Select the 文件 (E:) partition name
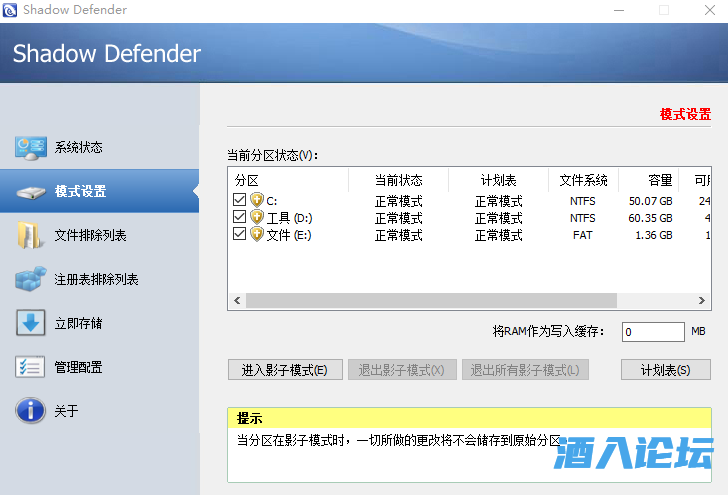This screenshot has width=728, height=495. click(x=289, y=235)
